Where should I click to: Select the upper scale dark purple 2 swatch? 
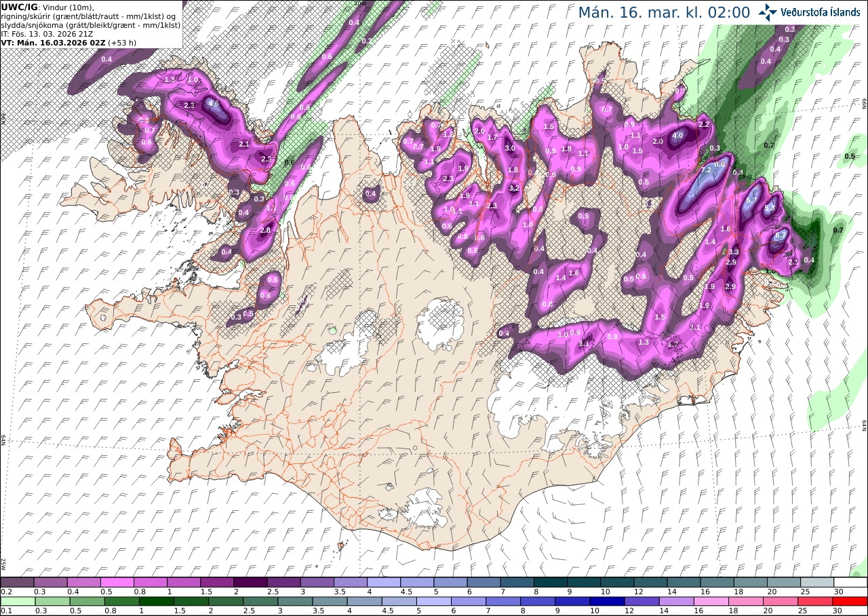coord(250,582)
